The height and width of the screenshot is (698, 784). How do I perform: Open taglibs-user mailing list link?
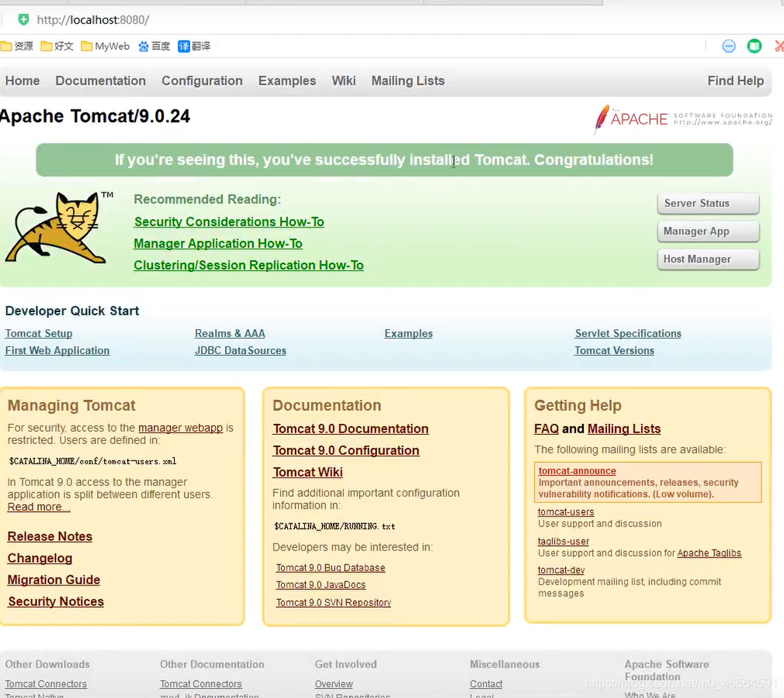564,541
